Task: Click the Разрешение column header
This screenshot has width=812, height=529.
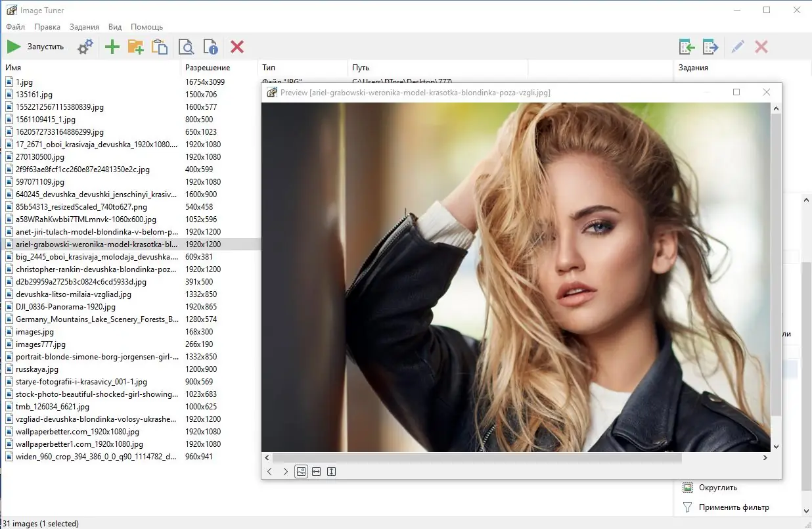Action: point(208,68)
